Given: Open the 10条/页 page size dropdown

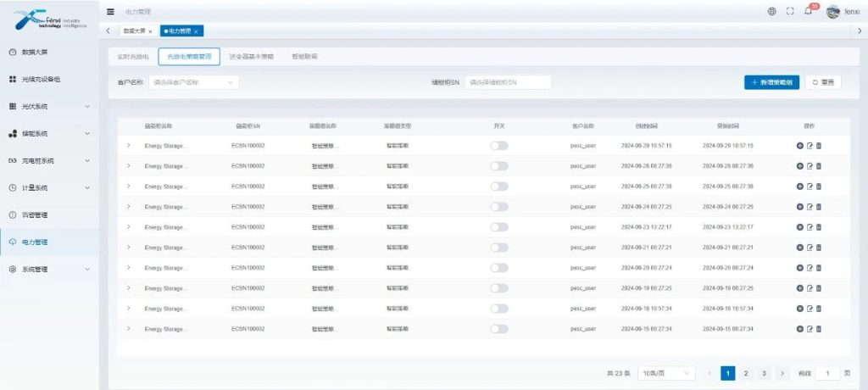Looking at the screenshot, I should coord(665,373).
